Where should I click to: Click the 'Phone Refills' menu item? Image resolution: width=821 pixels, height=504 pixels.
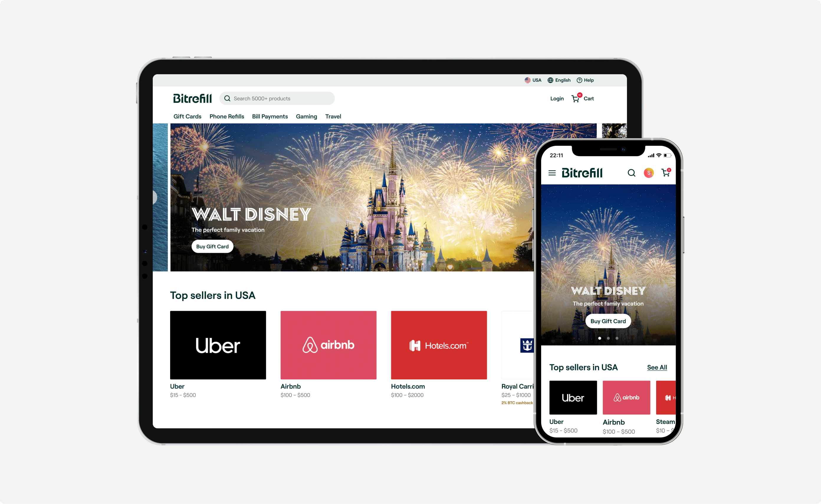[227, 116]
